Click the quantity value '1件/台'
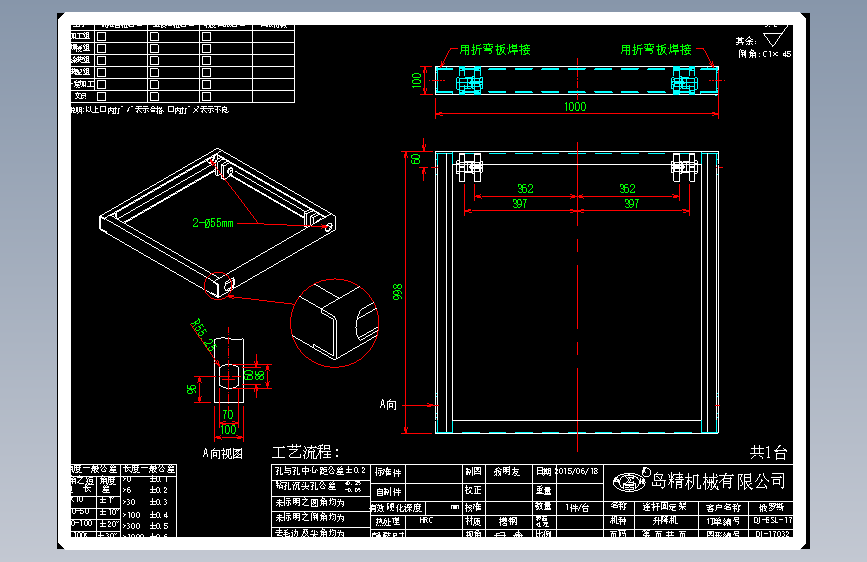The width and height of the screenshot is (867, 562). coord(577,508)
